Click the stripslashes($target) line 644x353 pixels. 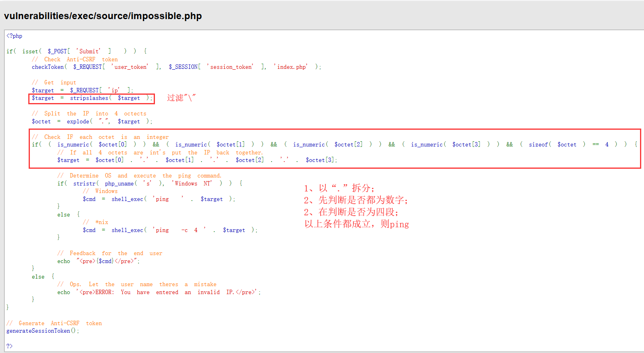pos(92,98)
